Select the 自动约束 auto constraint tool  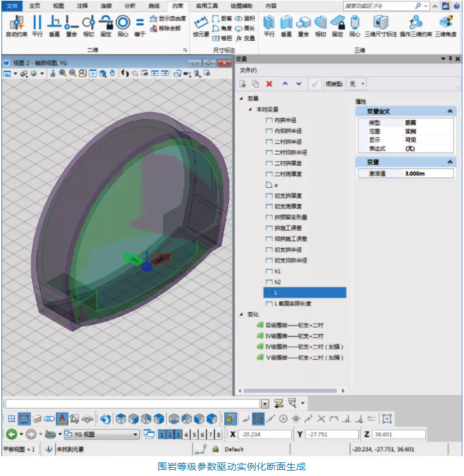(17, 26)
